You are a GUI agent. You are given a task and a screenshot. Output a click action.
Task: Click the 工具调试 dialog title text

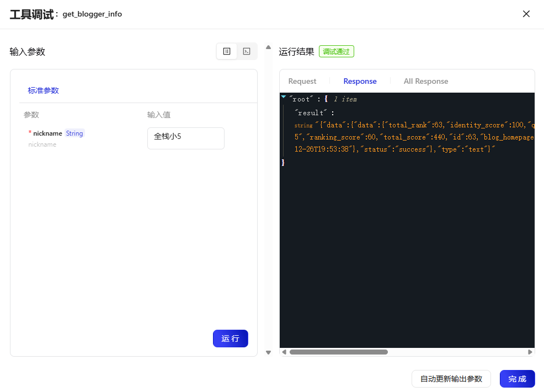coord(31,14)
